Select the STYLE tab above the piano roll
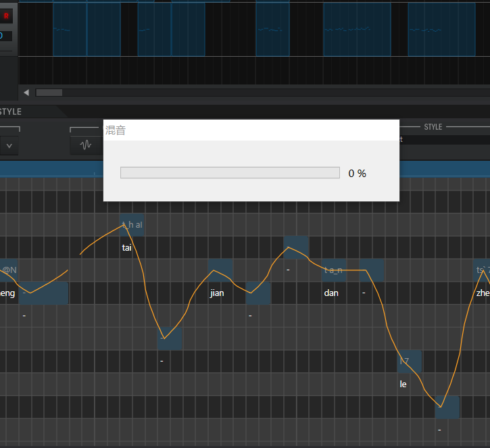The image size is (490, 448). pos(11,112)
